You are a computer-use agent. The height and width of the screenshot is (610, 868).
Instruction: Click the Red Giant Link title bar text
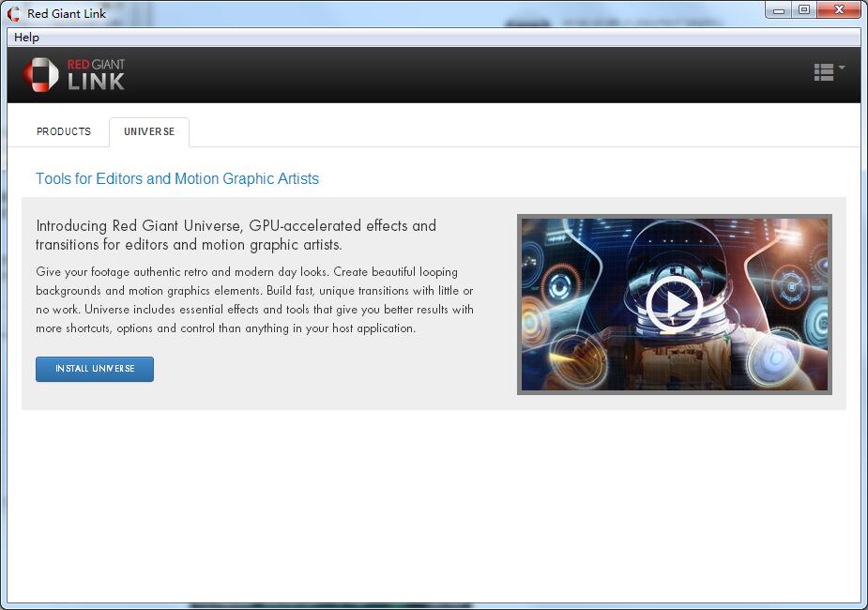67,14
